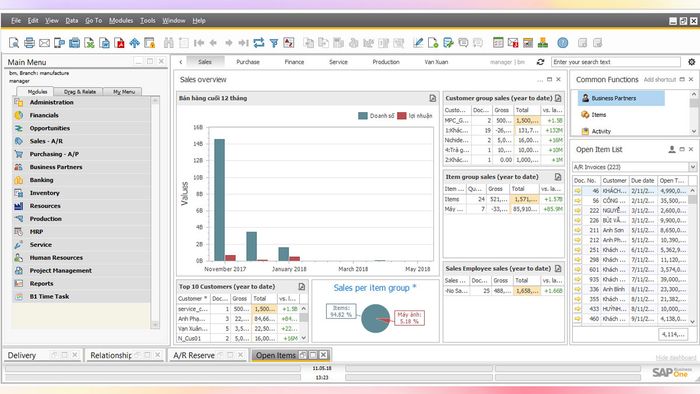Click arrow link for document 222 row

(578, 210)
